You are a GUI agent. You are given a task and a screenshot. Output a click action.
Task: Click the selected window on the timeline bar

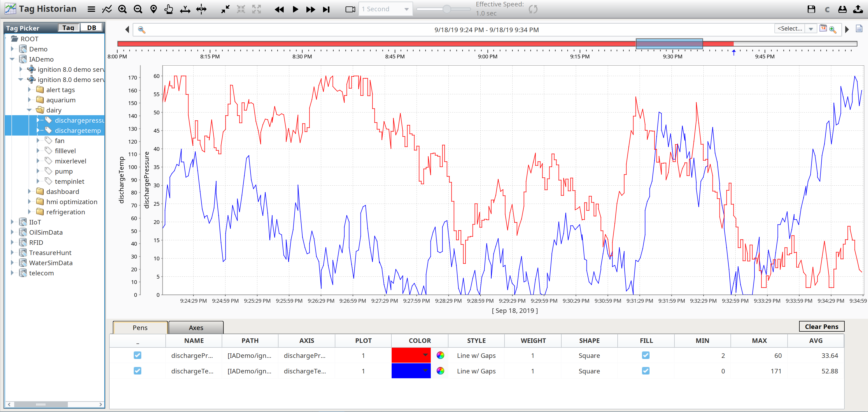(669, 44)
